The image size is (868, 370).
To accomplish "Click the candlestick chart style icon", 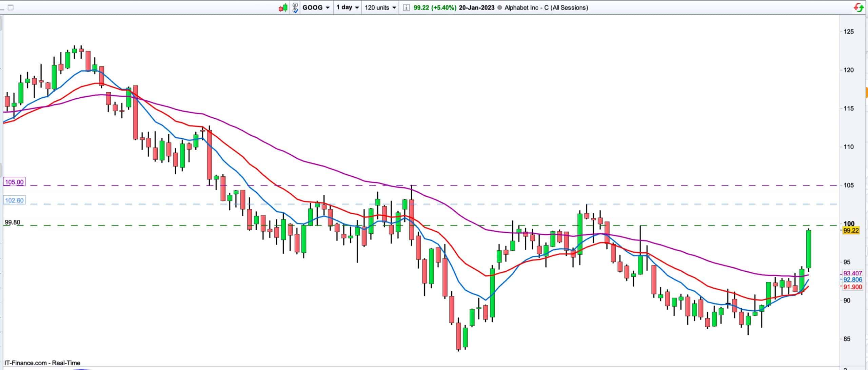I will [x=283, y=7].
